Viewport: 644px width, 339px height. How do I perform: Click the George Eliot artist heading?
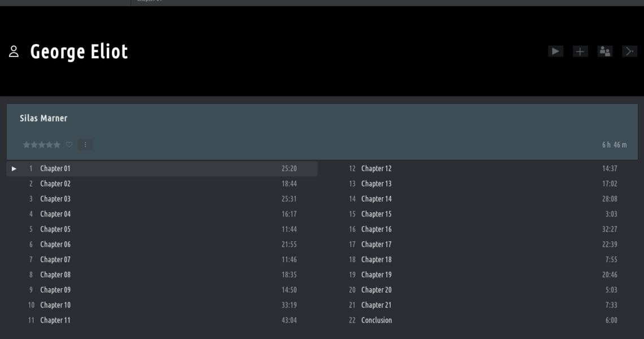tap(79, 51)
